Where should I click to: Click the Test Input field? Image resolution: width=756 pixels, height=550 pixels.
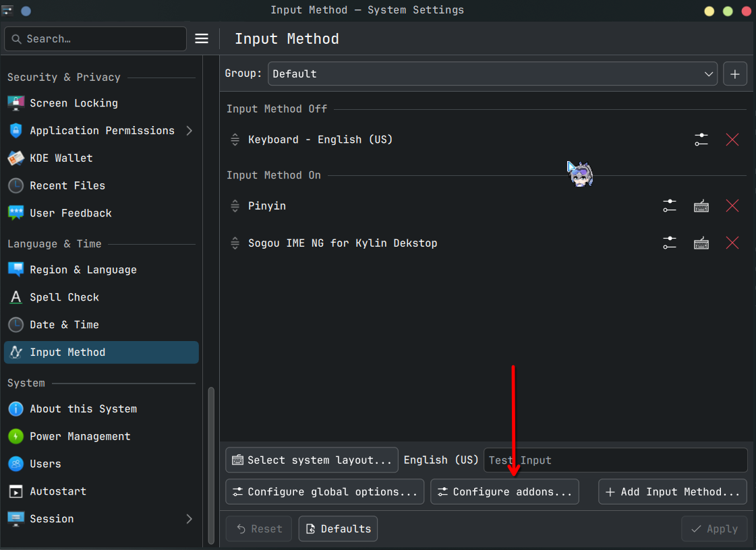(x=615, y=460)
